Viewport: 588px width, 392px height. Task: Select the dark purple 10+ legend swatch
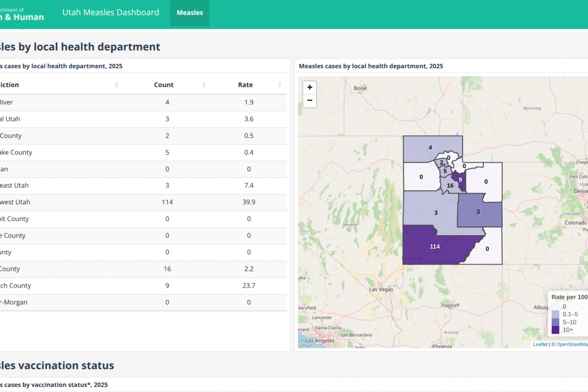click(555, 329)
